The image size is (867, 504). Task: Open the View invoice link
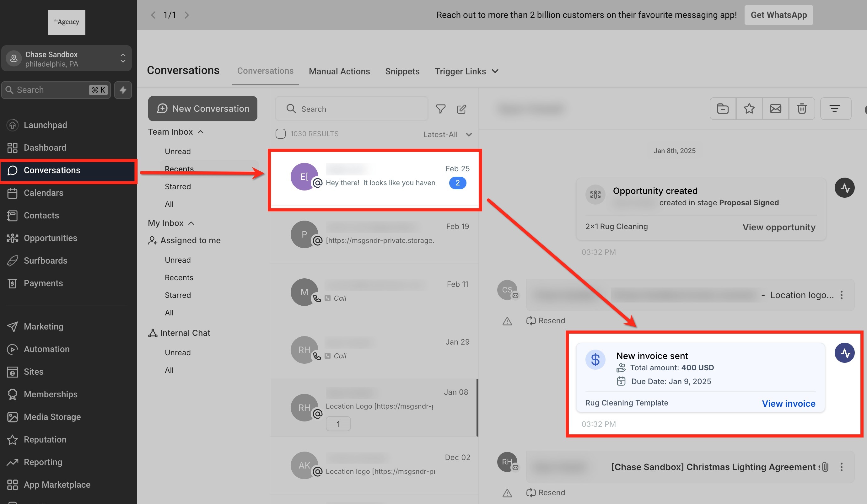pos(788,404)
